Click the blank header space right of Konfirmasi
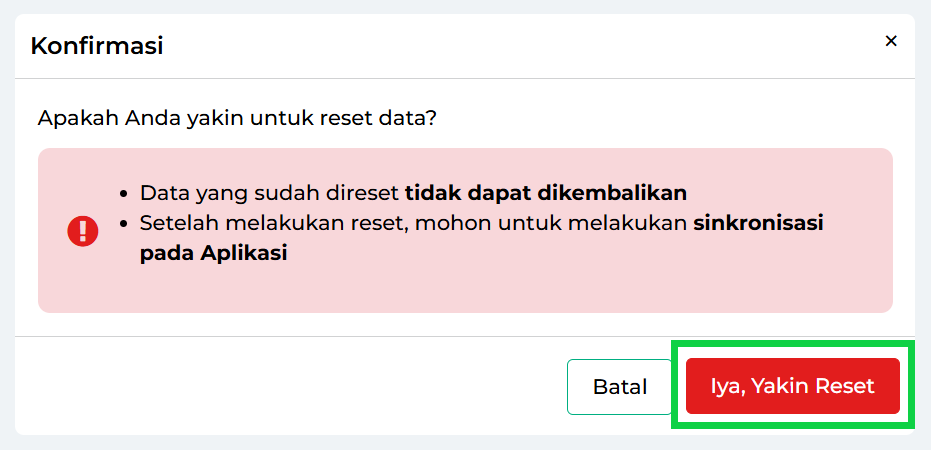 click(x=500, y=45)
